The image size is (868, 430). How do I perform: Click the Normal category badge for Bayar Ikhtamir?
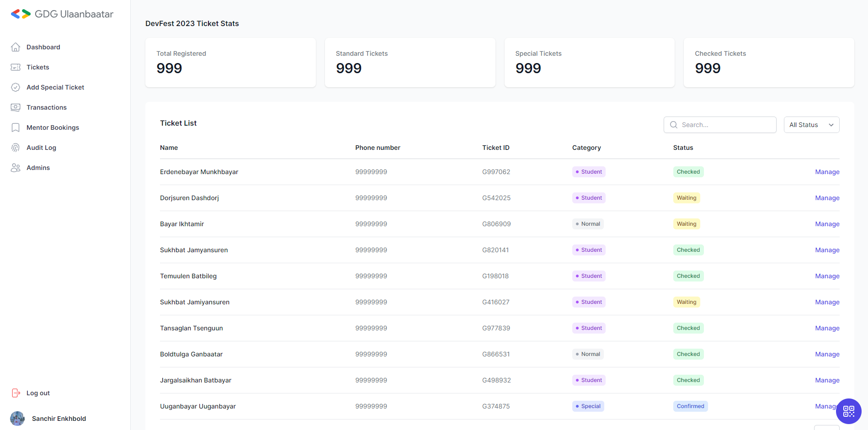588,224
